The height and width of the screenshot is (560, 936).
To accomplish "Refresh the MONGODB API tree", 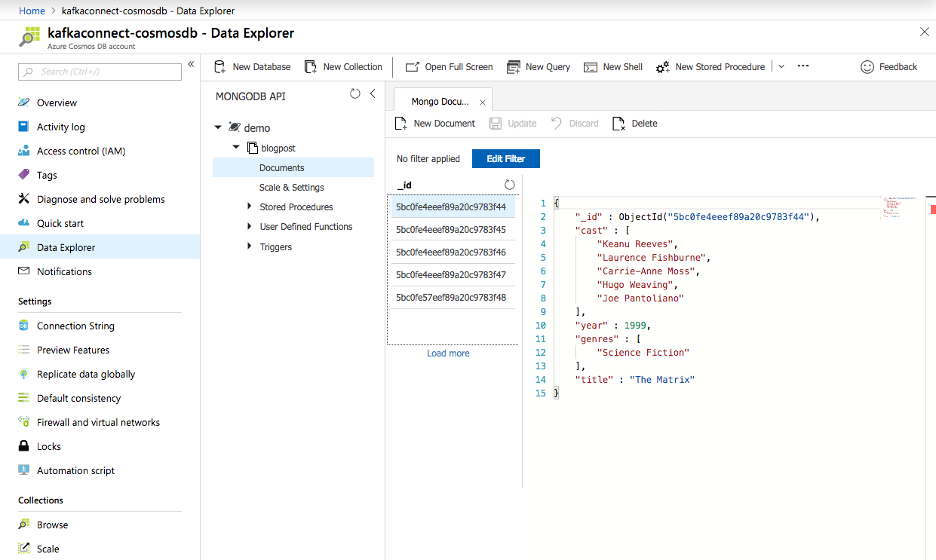I will 355,93.
